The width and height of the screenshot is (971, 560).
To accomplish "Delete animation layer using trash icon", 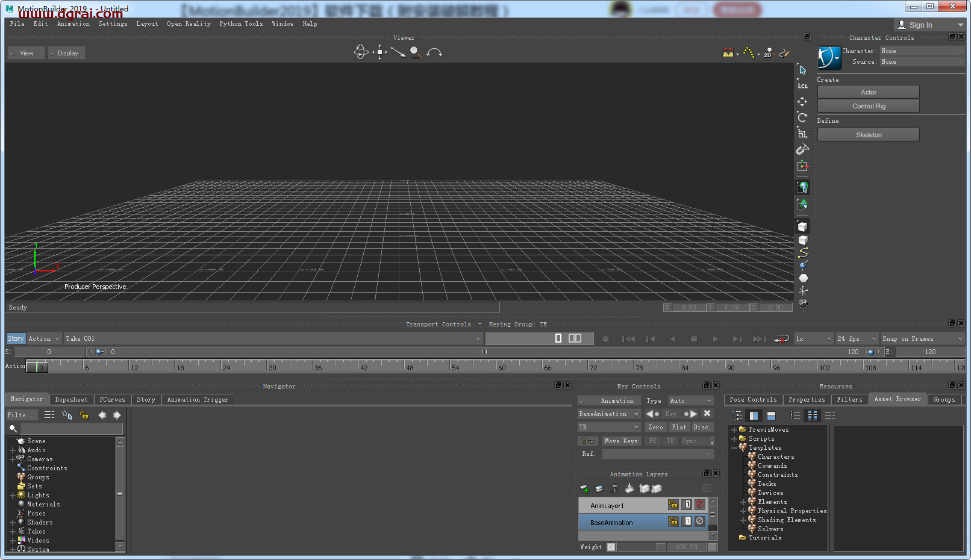I will [614, 488].
